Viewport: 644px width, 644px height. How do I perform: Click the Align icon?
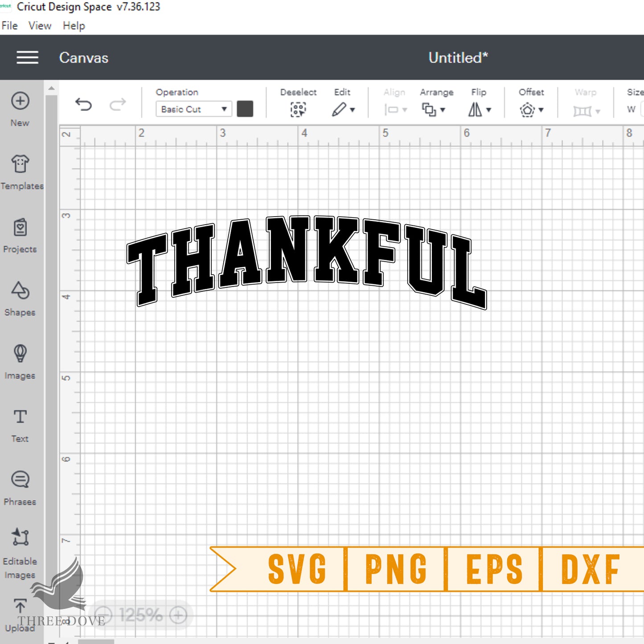point(391,110)
